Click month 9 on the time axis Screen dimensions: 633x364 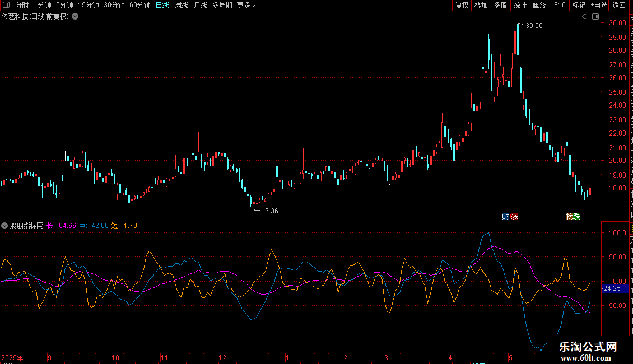click(50, 358)
